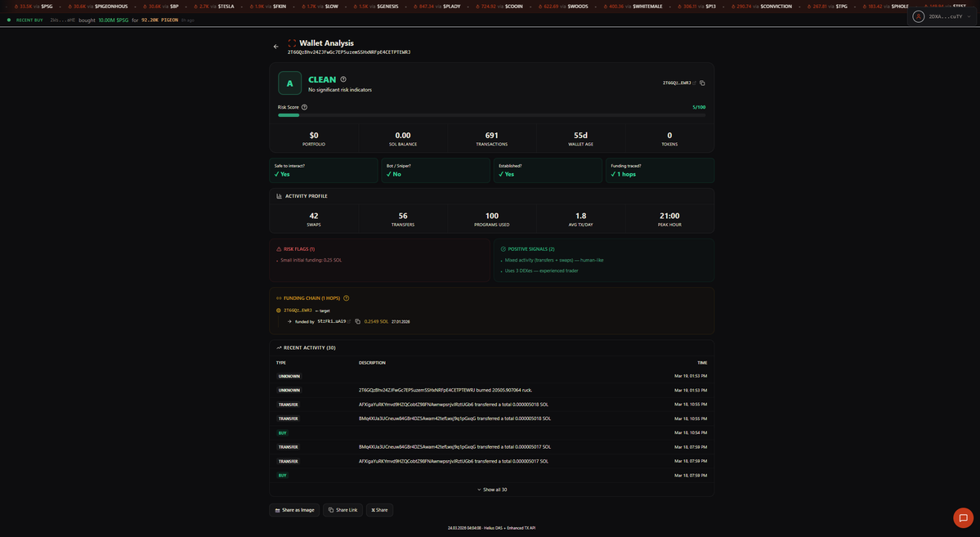Open the external link icon beside 5tzFki...uAi9
Screen dimensions: 980x537
click(349, 321)
